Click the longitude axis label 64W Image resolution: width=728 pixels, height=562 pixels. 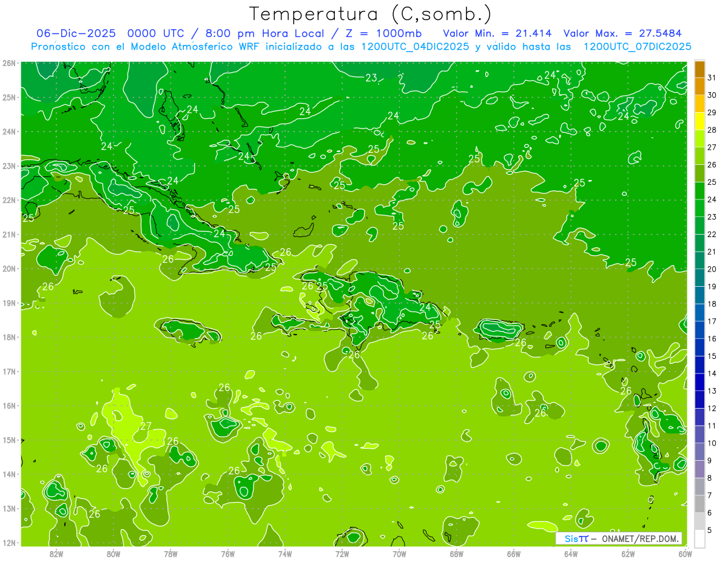pos(571,553)
